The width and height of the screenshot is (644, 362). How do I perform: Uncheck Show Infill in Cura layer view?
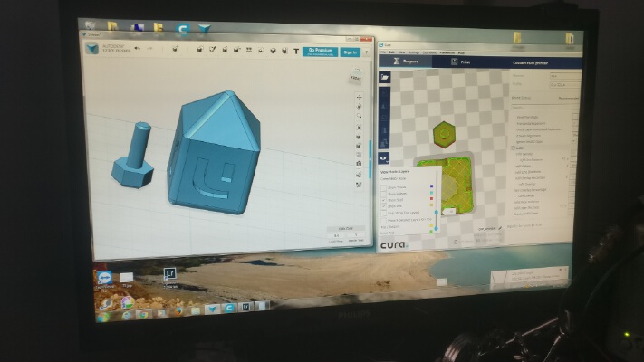pyautogui.click(x=384, y=206)
